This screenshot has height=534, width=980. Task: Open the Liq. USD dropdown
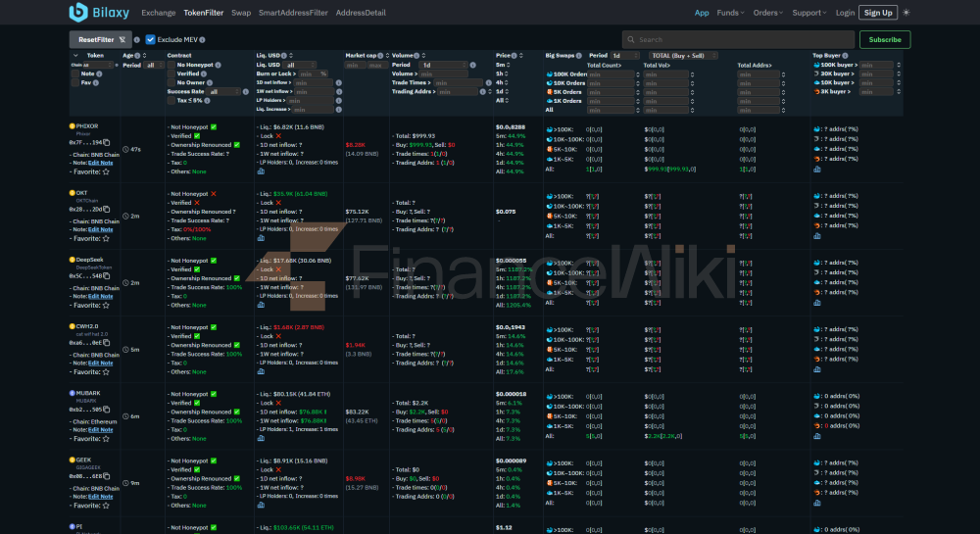pos(300,65)
